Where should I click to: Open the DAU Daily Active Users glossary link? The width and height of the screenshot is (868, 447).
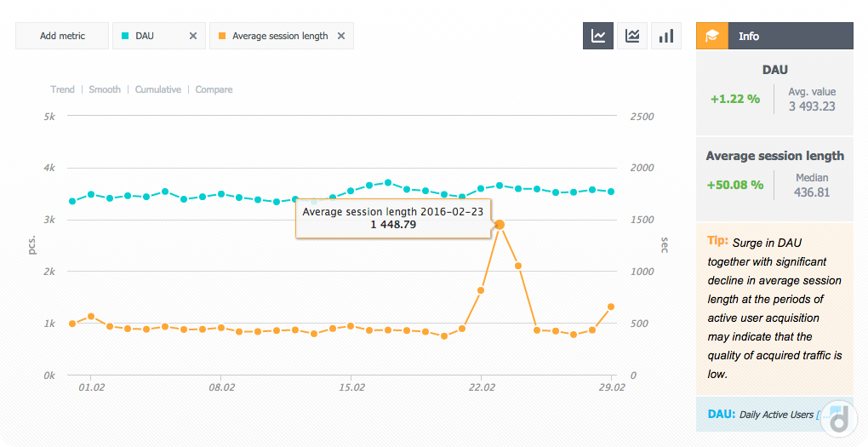[776, 415]
